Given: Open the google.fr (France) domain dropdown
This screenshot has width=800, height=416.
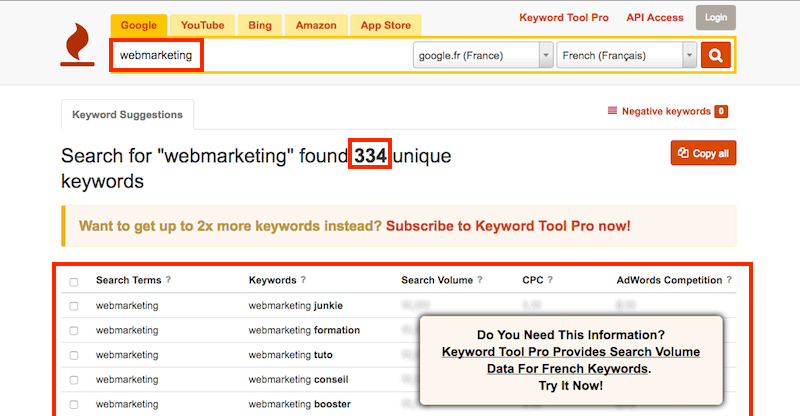Looking at the screenshot, I should [x=483, y=55].
